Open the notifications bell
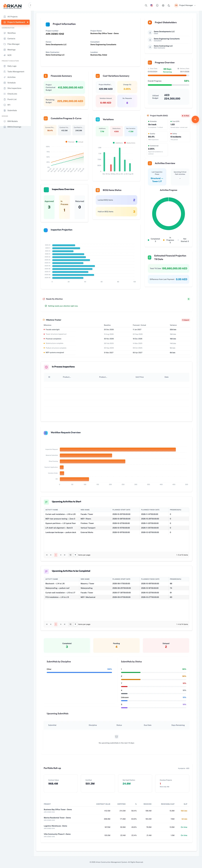This screenshot has height=868, width=202. (x=157, y=5)
